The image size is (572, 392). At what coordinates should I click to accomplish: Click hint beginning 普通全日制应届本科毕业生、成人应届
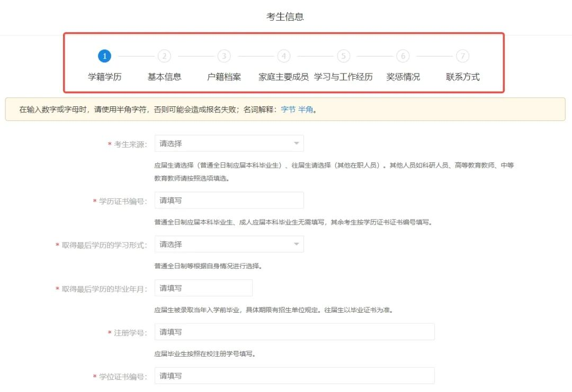(x=293, y=222)
